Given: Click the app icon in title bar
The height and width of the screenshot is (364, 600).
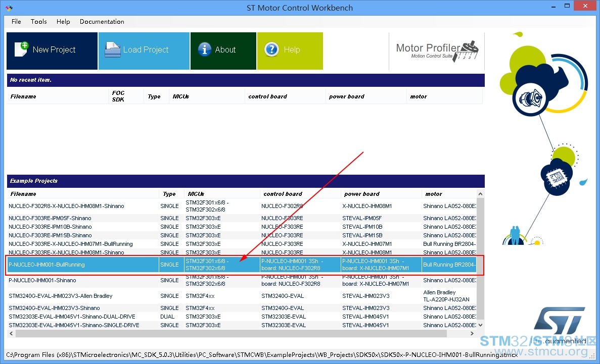Looking at the screenshot, I should coord(9,7).
